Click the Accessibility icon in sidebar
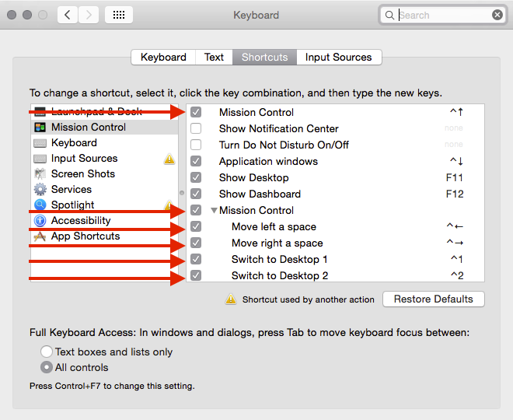Screen dimensions: 513x420 point(40,221)
